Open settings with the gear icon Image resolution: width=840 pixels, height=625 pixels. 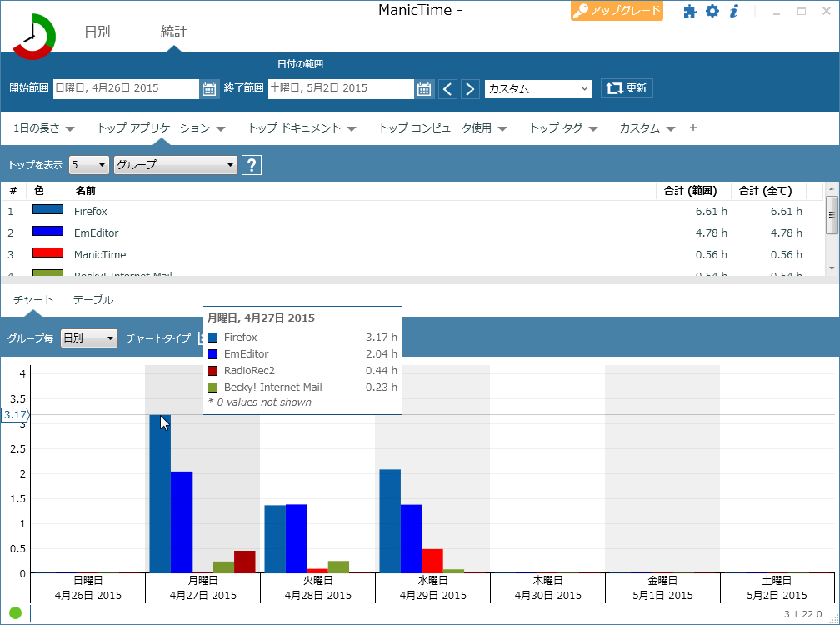712,11
